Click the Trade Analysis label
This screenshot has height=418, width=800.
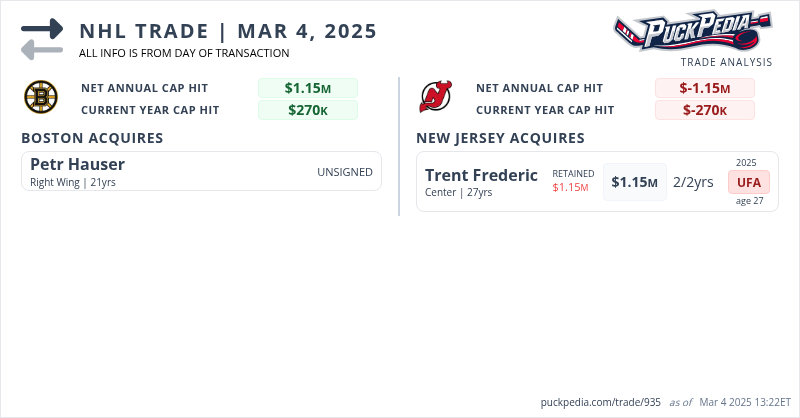point(726,62)
